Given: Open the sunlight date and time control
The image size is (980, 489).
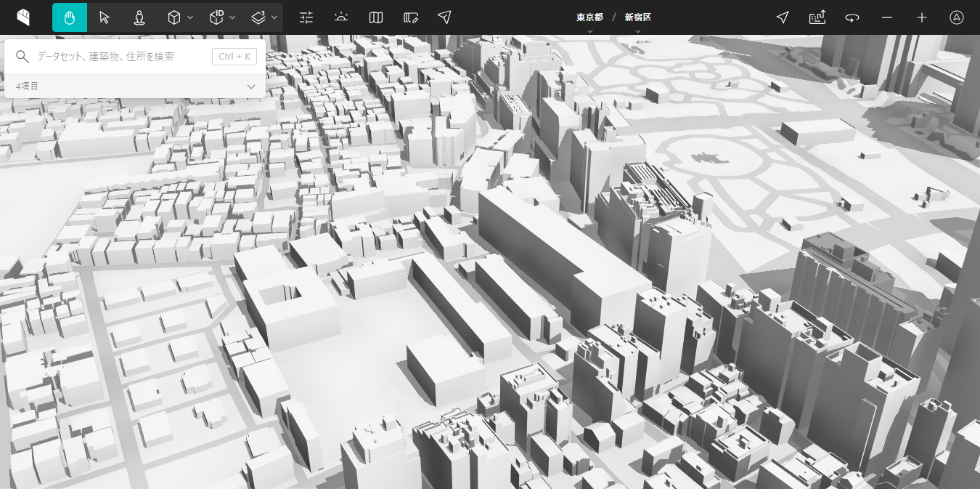Looking at the screenshot, I should pos(341,17).
